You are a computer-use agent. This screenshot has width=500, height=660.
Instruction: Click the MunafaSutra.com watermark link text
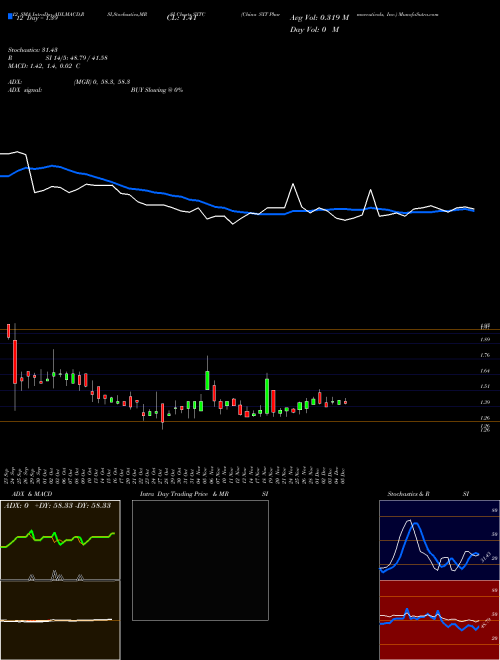click(418, 14)
